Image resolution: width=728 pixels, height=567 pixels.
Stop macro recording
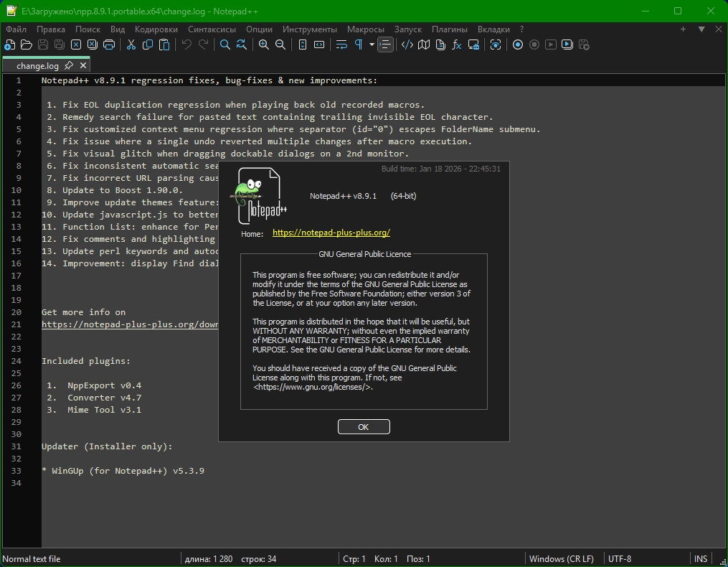tap(534, 44)
